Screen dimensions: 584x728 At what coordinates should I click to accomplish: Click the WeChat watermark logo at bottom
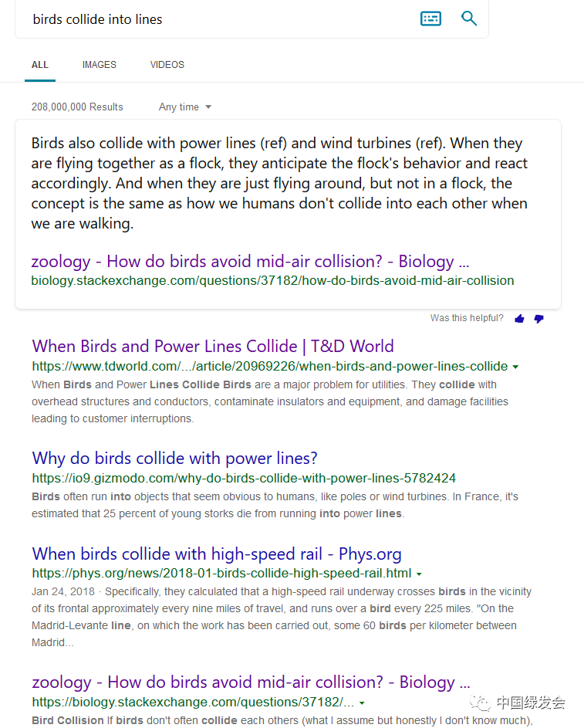coord(518,703)
